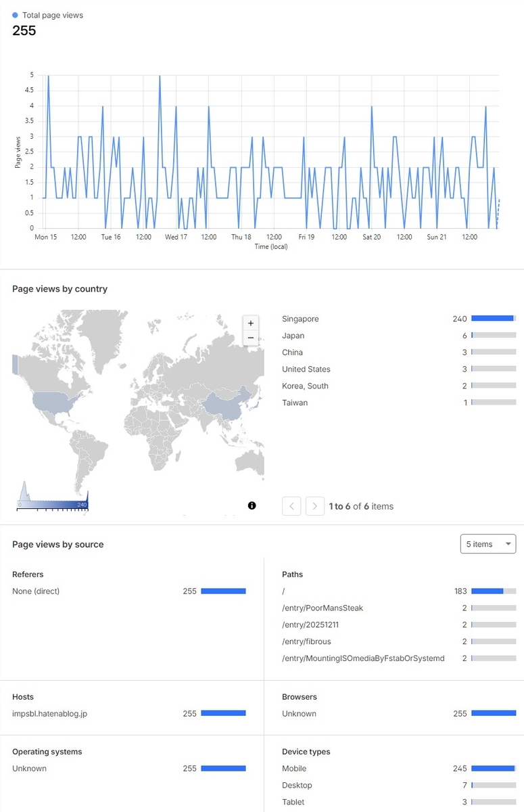Click the Mobile device type row

pos(399,768)
